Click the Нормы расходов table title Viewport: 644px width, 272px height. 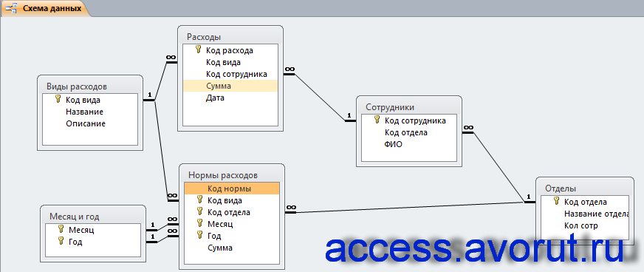pyautogui.click(x=222, y=175)
